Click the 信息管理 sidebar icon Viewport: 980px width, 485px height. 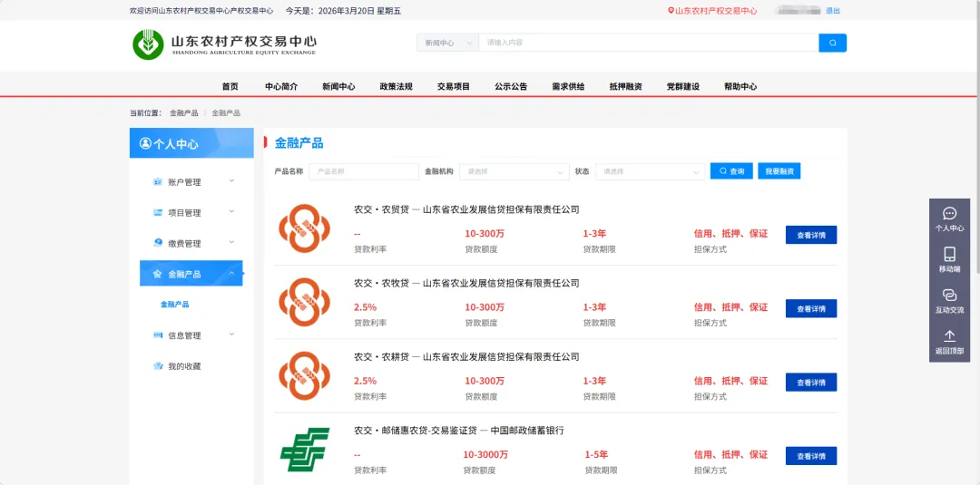pyautogui.click(x=158, y=335)
